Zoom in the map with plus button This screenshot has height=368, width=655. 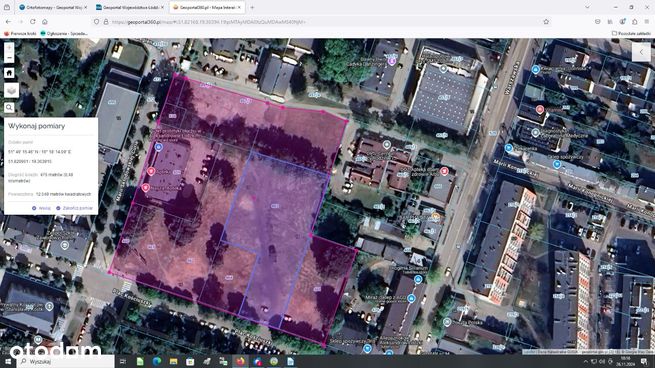(x=9, y=47)
